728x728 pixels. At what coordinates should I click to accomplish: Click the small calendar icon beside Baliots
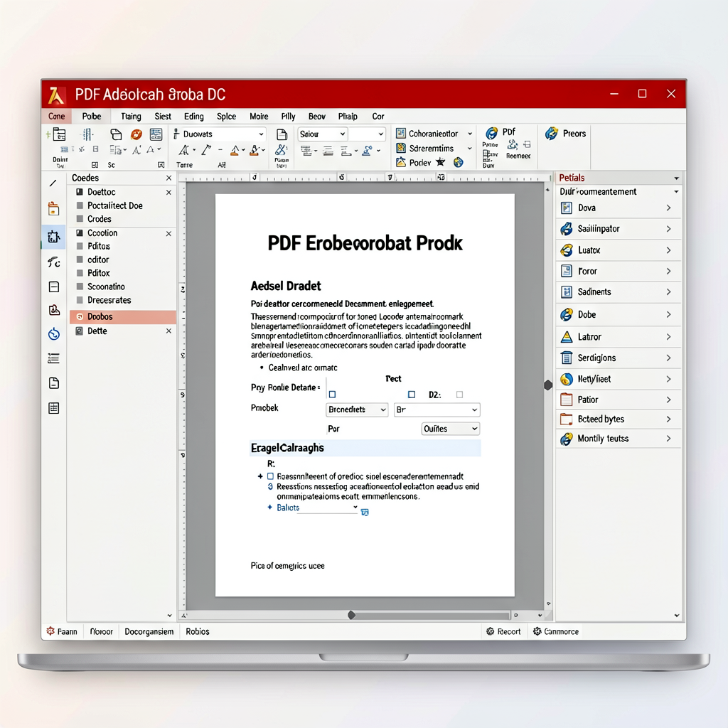pos(365,512)
